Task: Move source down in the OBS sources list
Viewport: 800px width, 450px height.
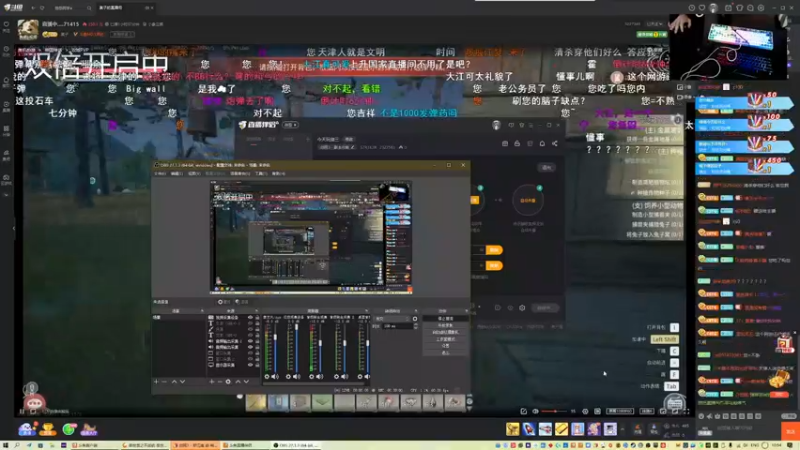Action: click(246, 382)
